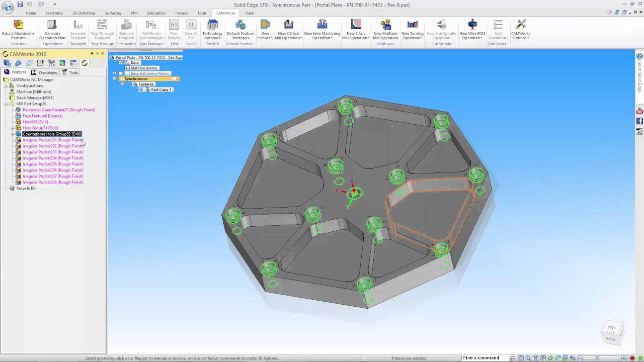Click Extract Machinable Features icon
This screenshot has height=362, width=644.
coord(18,29)
